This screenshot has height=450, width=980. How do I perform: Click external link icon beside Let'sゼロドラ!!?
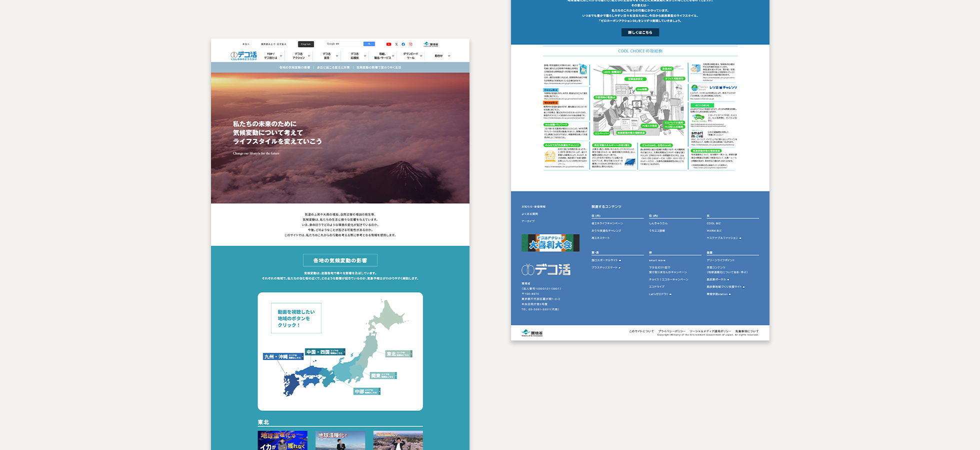(670, 294)
